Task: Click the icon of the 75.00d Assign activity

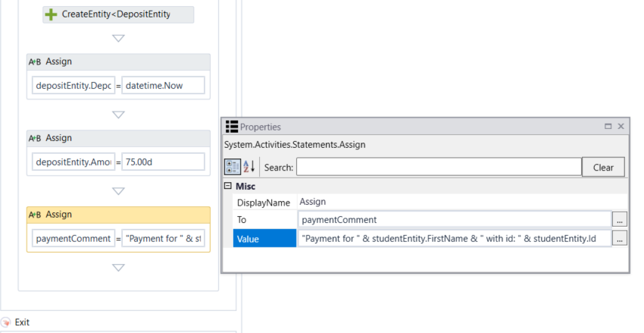Action: pyautogui.click(x=35, y=139)
